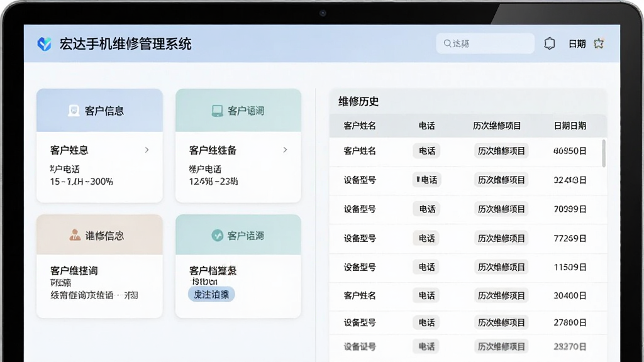The image size is (644, 362).
Task: Click the 电话 pill in the 77269日 row
Action: click(x=426, y=238)
